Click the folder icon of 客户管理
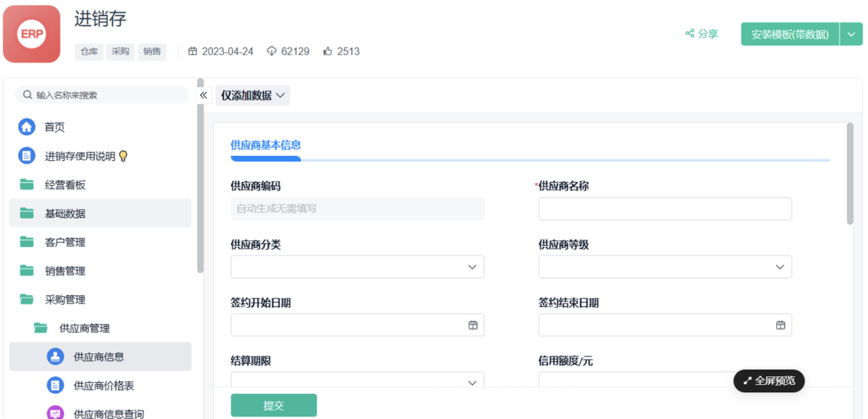The image size is (868, 419). tap(27, 242)
